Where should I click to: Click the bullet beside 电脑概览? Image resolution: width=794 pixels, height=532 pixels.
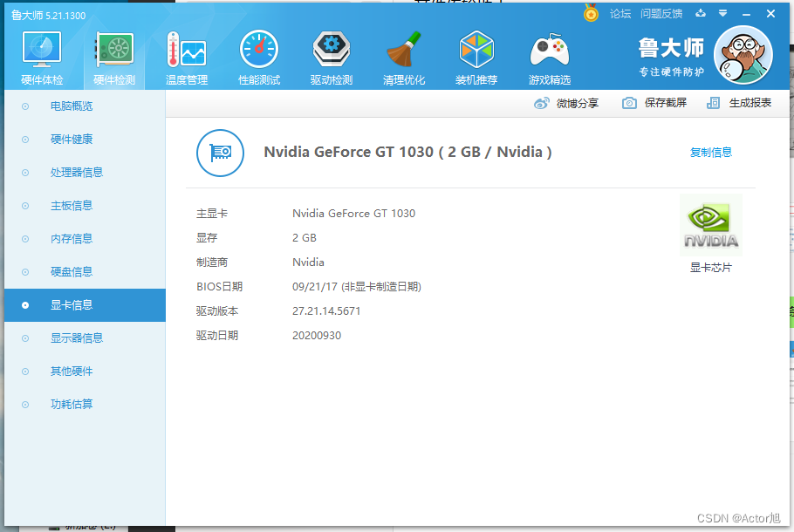[x=25, y=106]
